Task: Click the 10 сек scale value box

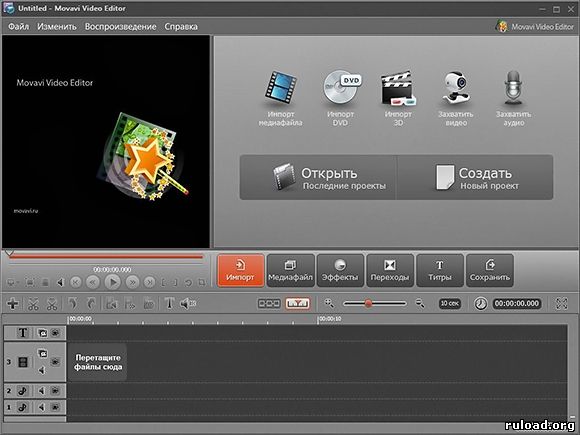Action: click(x=450, y=304)
